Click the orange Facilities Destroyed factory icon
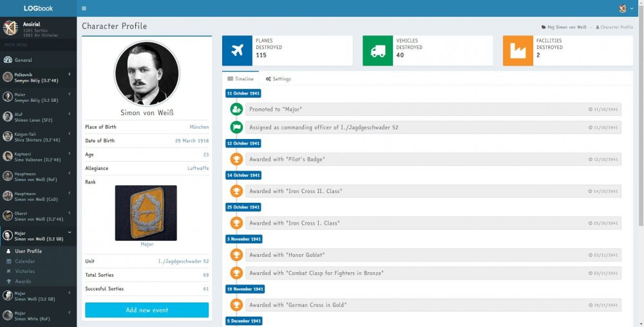 click(518, 50)
